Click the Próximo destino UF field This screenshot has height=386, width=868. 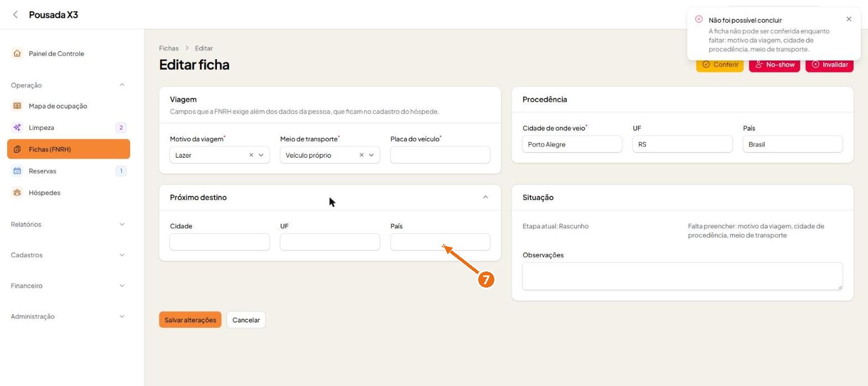(x=330, y=242)
